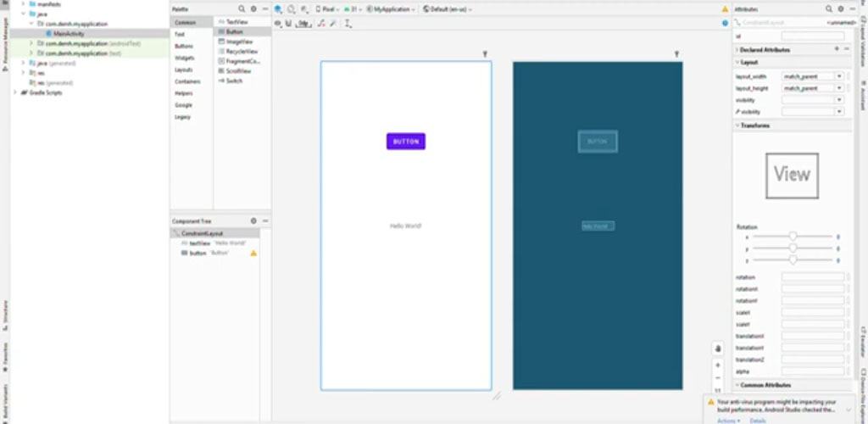
Task: Expand the Gradle Scripts tree node
Action: pyautogui.click(x=15, y=92)
